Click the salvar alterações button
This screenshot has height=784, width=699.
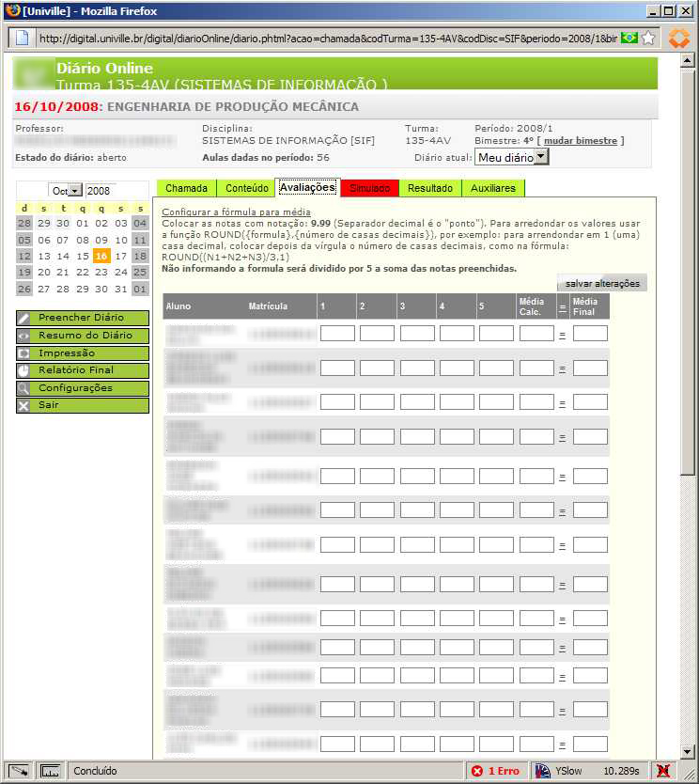[x=602, y=284]
